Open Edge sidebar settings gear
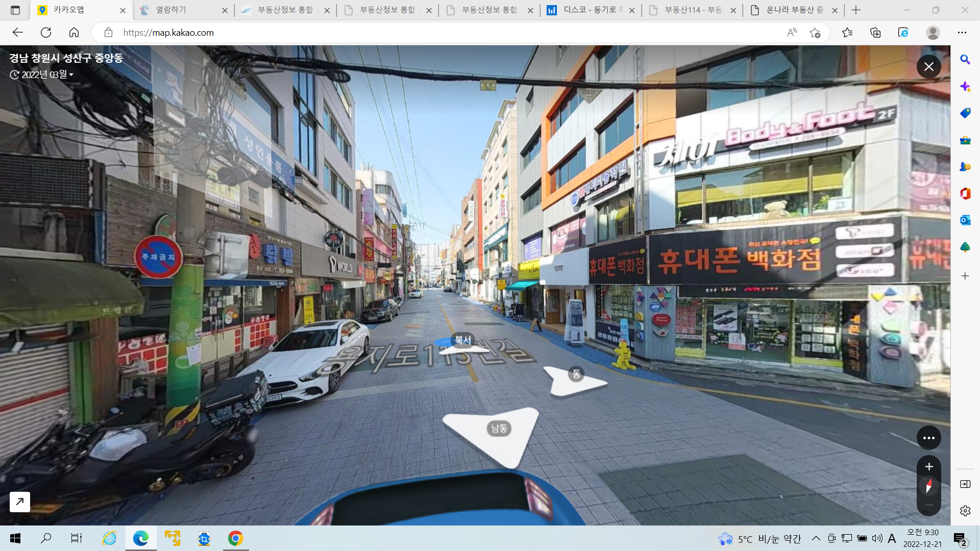This screenshot has height=551, width=980. coord(965,511)
